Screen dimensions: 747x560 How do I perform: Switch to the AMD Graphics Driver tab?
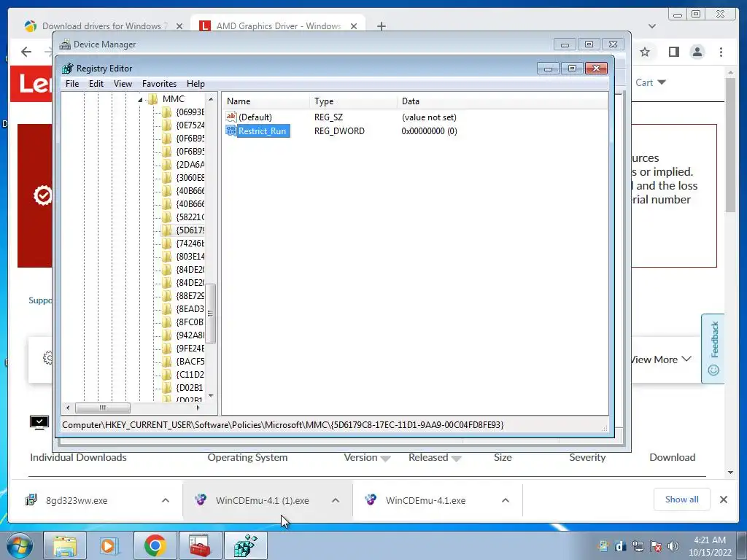[279, 26]
